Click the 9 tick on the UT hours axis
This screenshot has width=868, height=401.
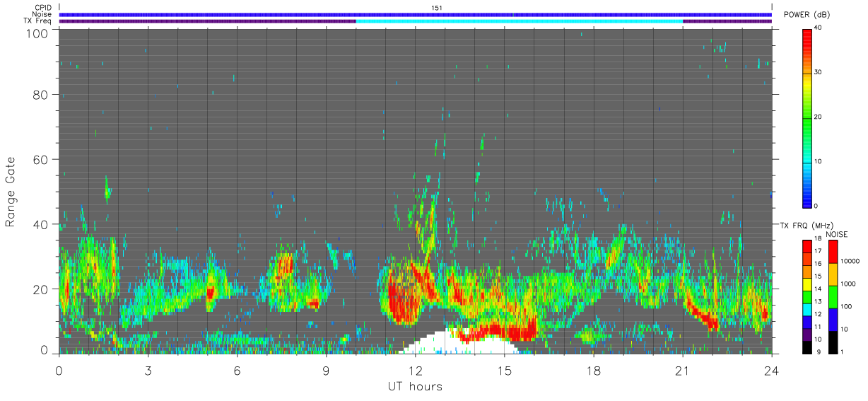pos(326,371)
